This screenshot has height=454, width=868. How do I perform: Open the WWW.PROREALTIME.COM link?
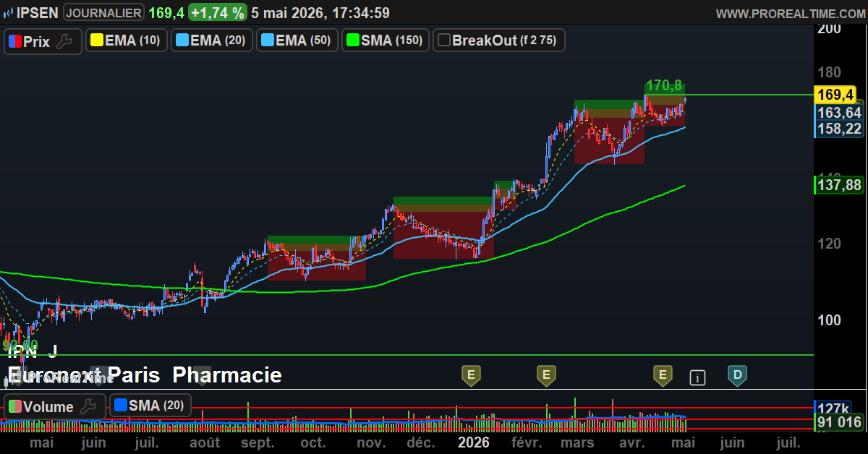(x=790, y=13)
